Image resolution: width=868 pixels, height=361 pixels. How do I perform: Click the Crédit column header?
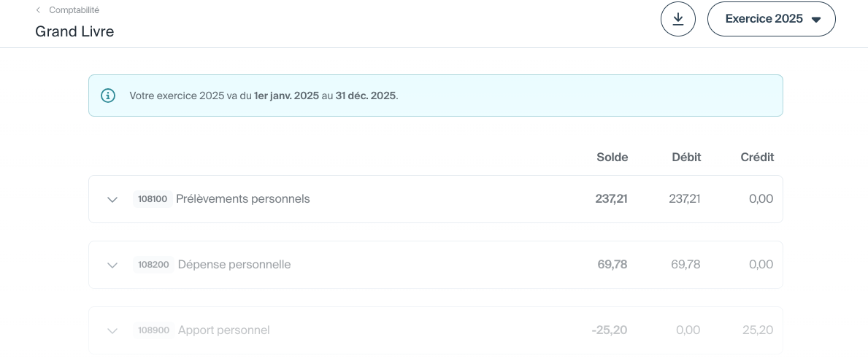tap(757, 157)
